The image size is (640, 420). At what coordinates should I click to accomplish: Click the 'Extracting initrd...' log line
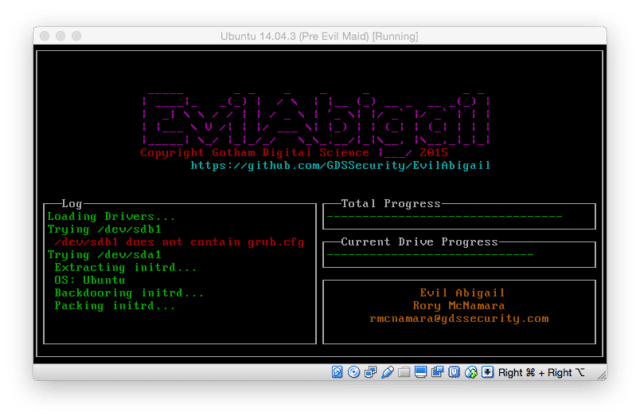pos(126,267)
